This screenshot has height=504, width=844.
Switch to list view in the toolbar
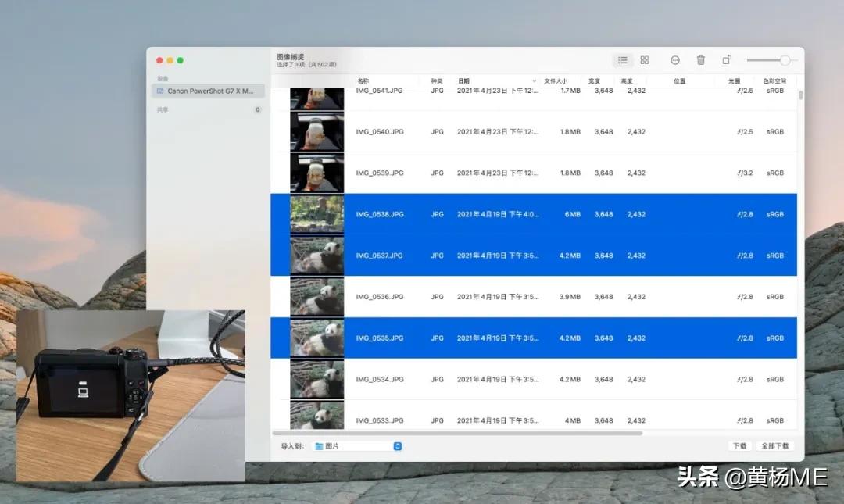(x=623, y=60)
